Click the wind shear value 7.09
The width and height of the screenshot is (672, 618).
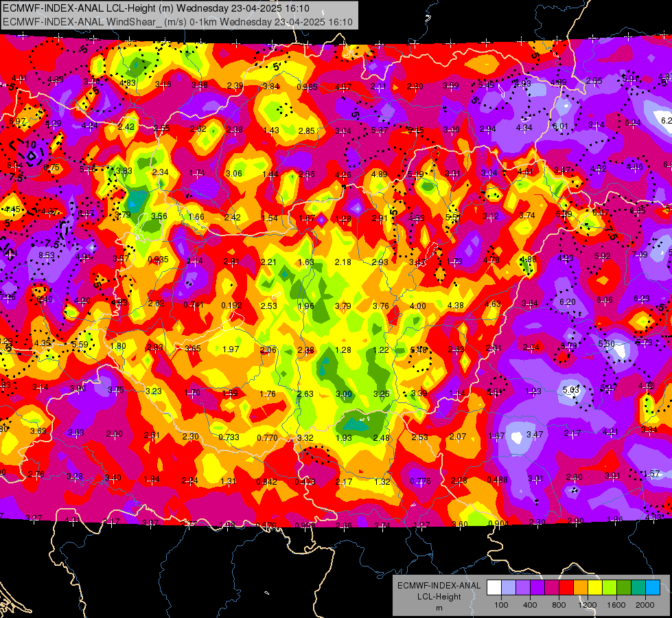tap(640, 255)
